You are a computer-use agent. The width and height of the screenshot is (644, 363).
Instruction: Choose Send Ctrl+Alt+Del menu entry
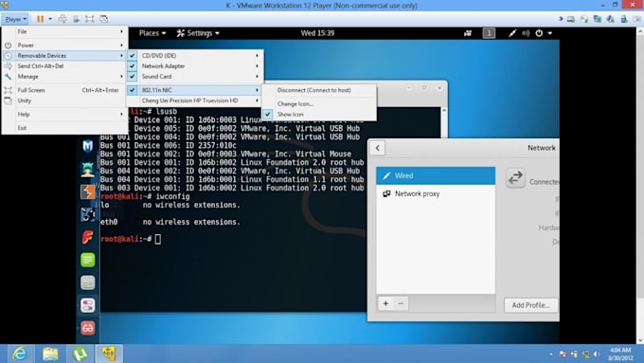(x=64, y=65)
